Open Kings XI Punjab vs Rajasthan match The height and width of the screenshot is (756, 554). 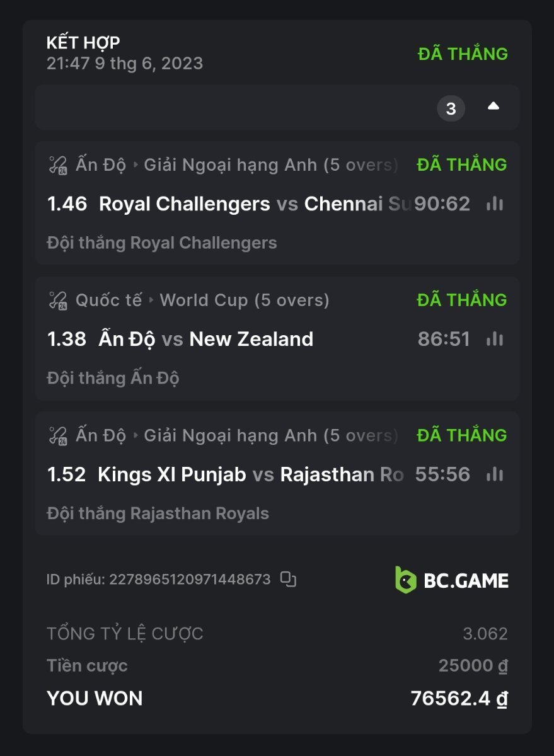tap(250, 474)
